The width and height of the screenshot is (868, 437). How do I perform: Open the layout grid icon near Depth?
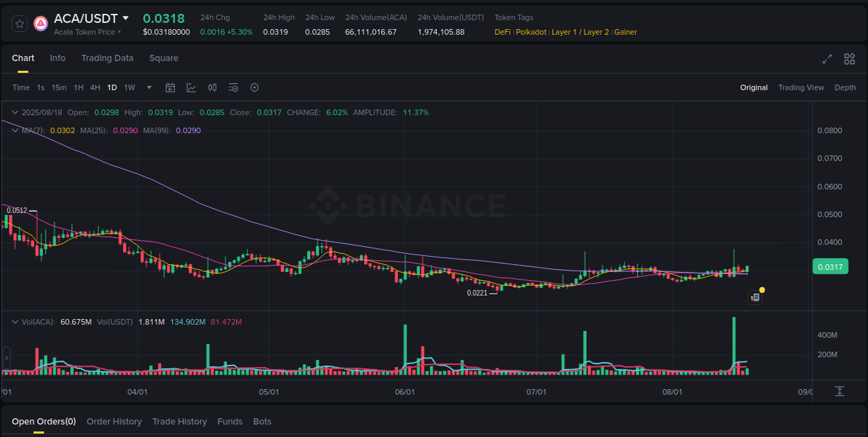(849, 59)
